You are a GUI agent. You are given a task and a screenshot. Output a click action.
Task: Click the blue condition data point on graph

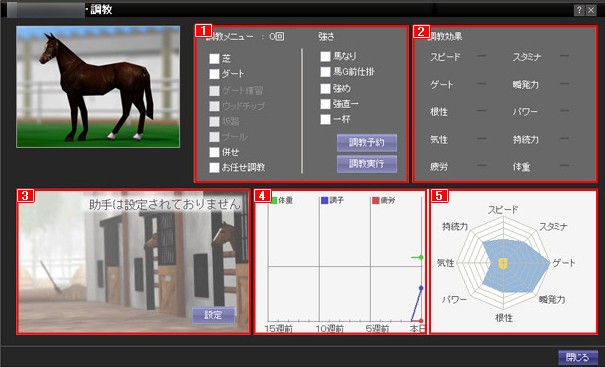tap(421, 288)
